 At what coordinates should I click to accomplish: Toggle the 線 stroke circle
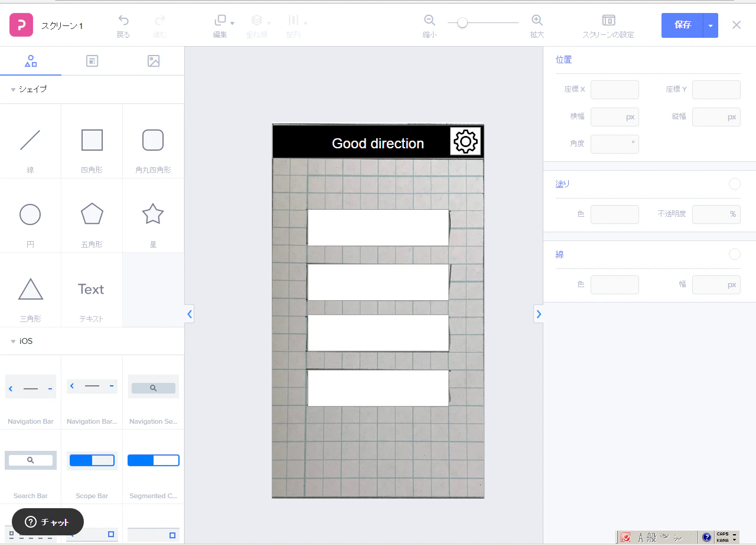click(734, 254)
